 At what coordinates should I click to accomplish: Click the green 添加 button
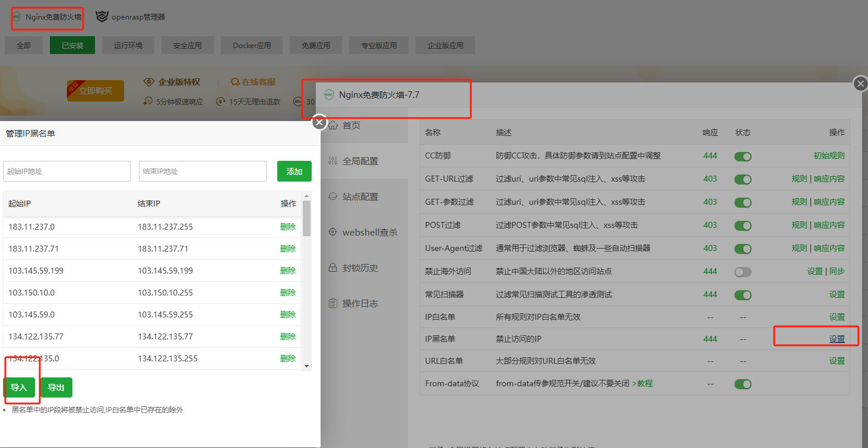(294, 171)
